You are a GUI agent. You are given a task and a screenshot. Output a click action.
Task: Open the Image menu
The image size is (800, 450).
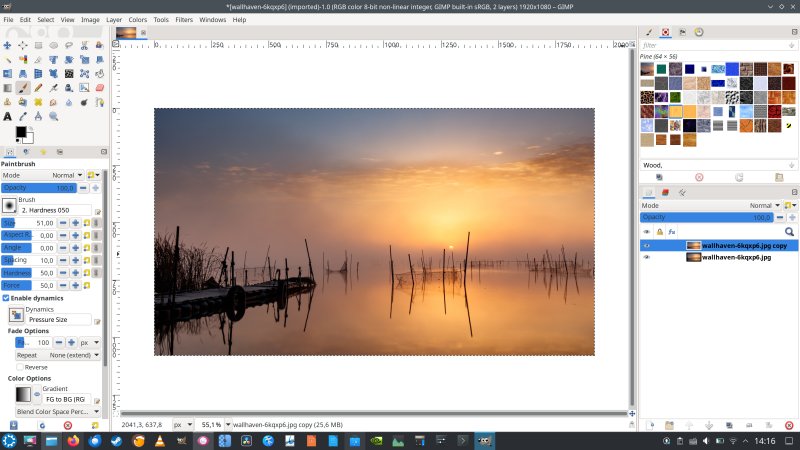[x=90, y=19]
